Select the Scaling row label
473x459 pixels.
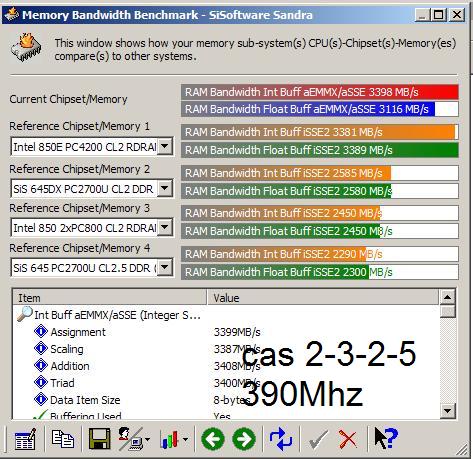point(67,349)
